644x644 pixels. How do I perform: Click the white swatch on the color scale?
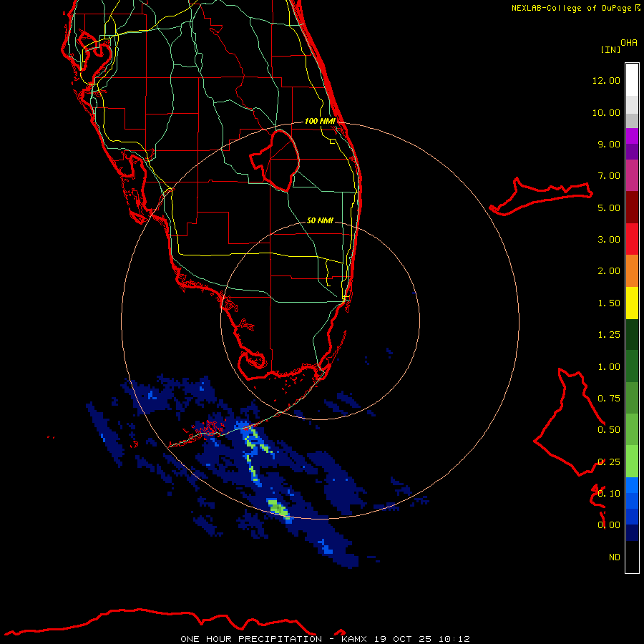[x=632, y=80]
